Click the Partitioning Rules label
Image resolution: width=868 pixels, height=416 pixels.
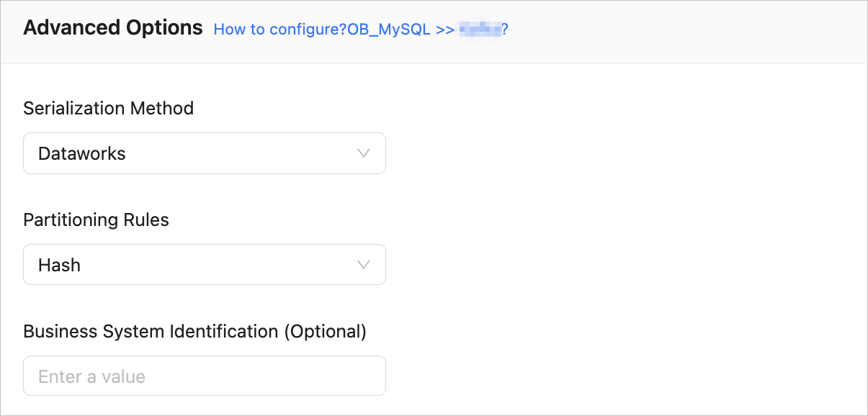click(x=96, y=220)
